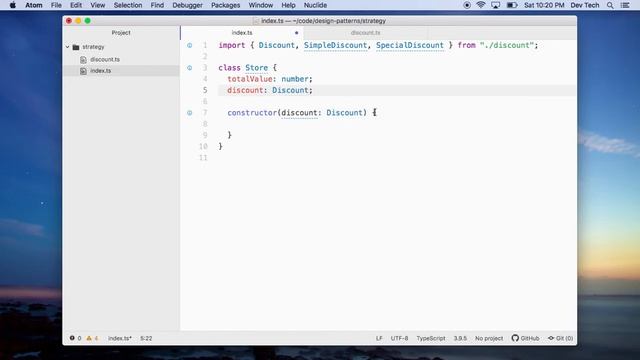Select the strategy folder icon

(x=76, y=47)
